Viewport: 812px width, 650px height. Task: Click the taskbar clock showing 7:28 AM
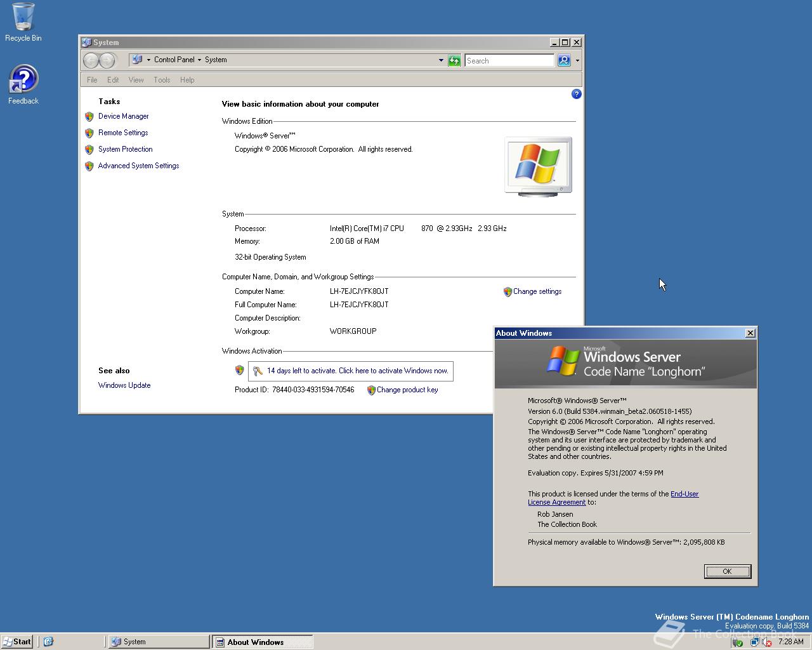pyautogui.click(x=790, y=642)
